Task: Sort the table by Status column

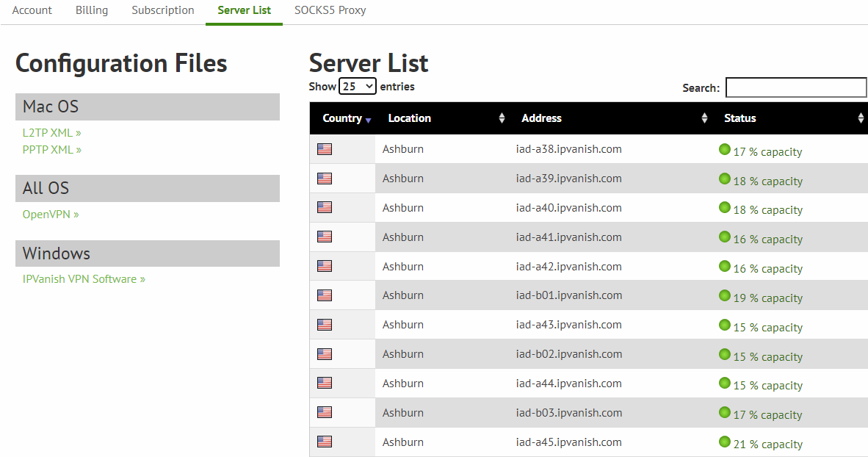Action: (x=789, y=118)
